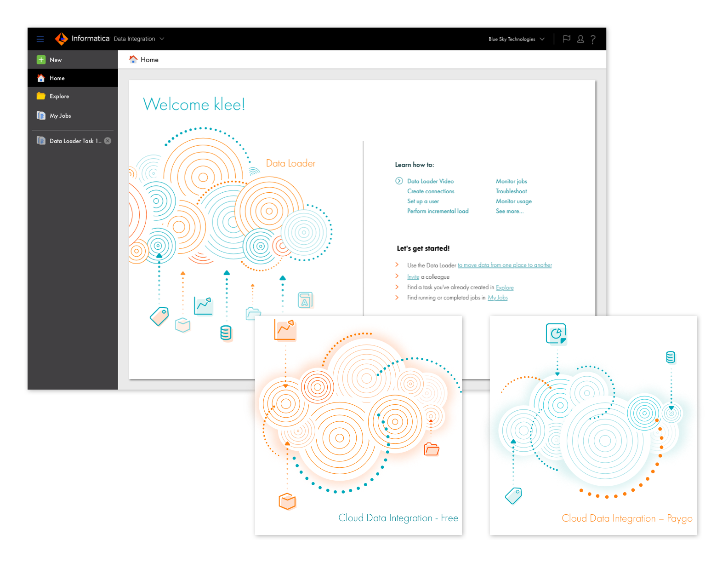Open the Data Loader Video link
The height and width of the screenshot is (563, 728).
pyautogui.click(x=430, y=181)
